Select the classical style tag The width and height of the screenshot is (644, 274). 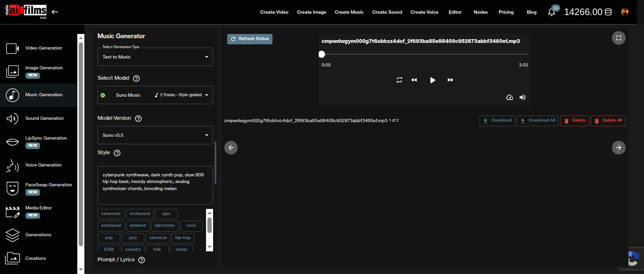[x=158, y=238]
